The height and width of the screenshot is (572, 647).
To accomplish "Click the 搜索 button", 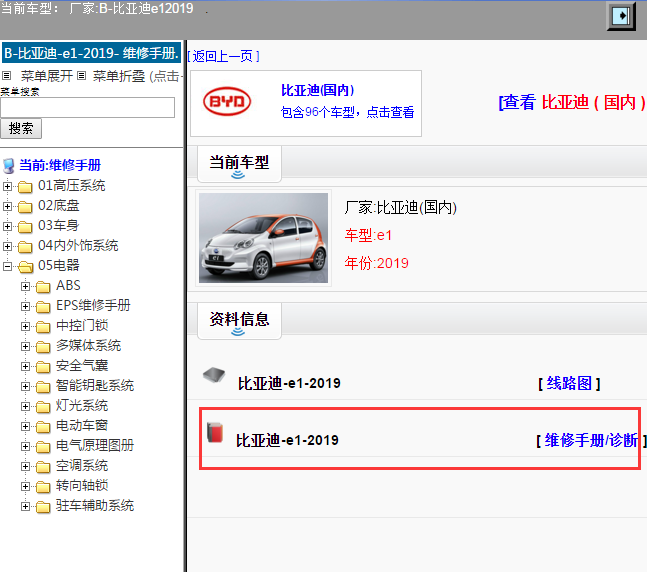I will [21, 128].
